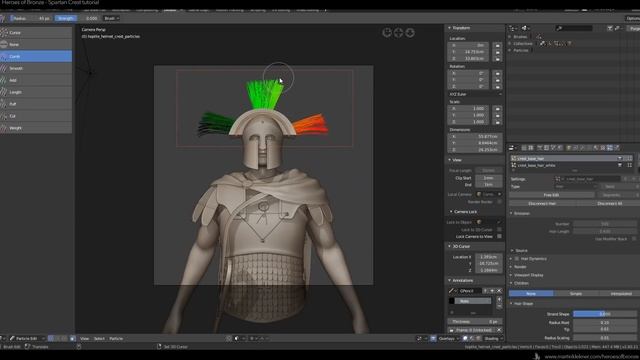Select the None children option
The width and height of the screenshot is (640, 360).
click(x=531, y=293)
